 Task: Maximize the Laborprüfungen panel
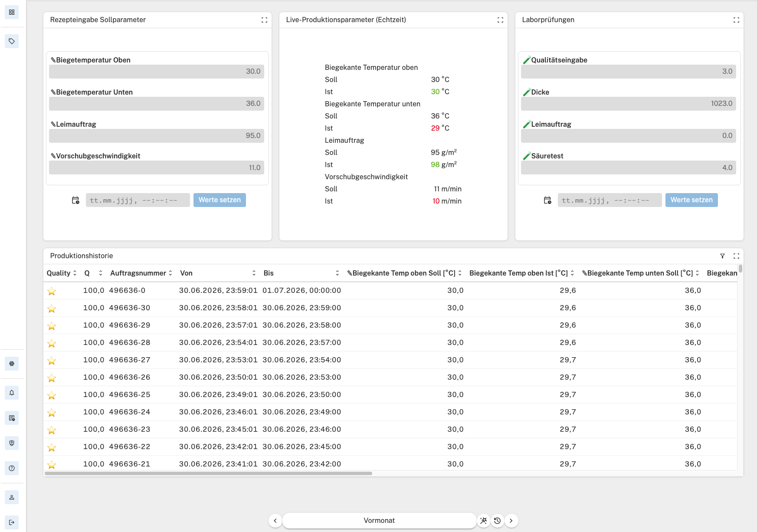point(736,20)
